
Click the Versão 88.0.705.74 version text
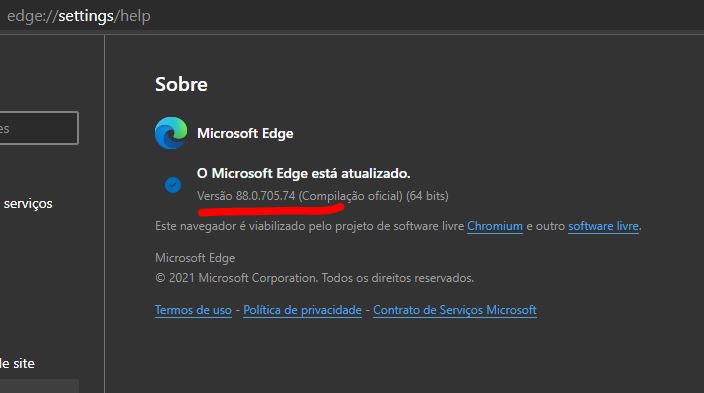[246, 196]
